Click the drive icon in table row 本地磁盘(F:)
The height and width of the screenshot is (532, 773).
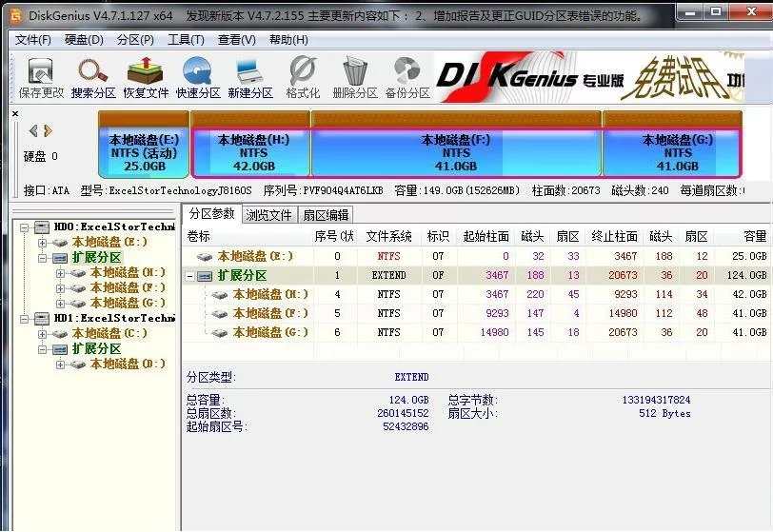coord(219,314)
